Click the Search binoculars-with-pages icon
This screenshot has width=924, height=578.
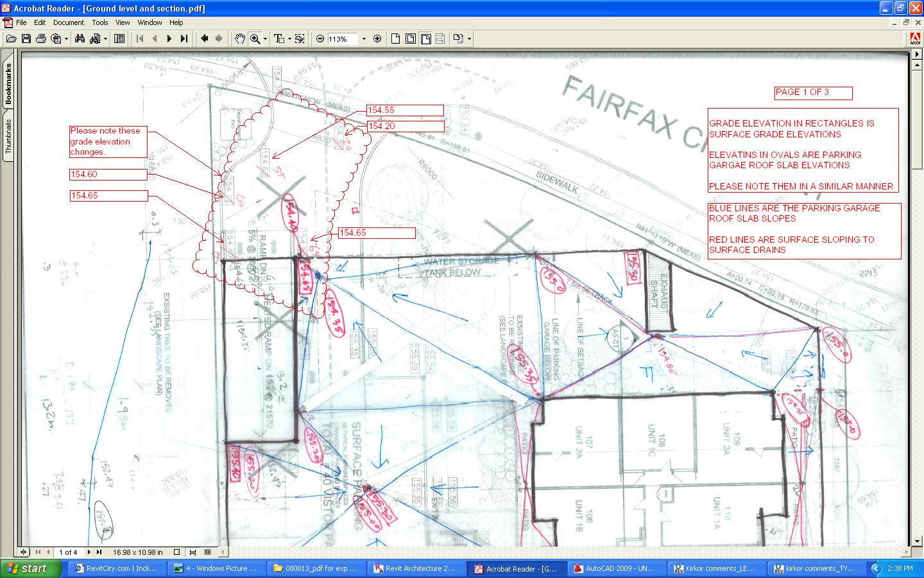(x=95, y=39)
